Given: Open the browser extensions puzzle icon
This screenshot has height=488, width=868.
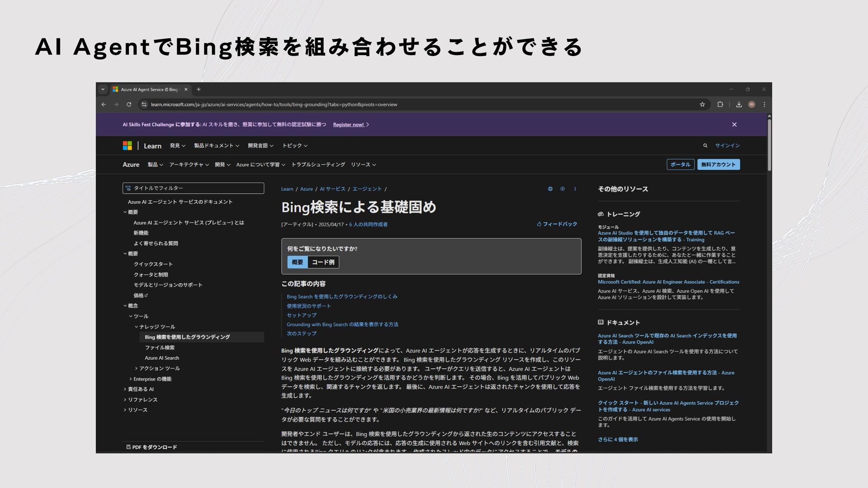Looking at the screenshot, I should tap(720, 104).
